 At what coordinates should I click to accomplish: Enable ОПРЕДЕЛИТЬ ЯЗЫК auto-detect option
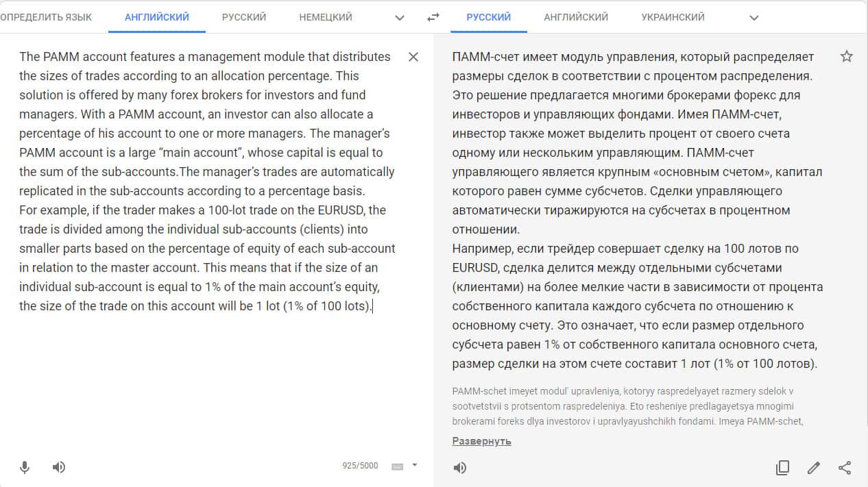46,17
